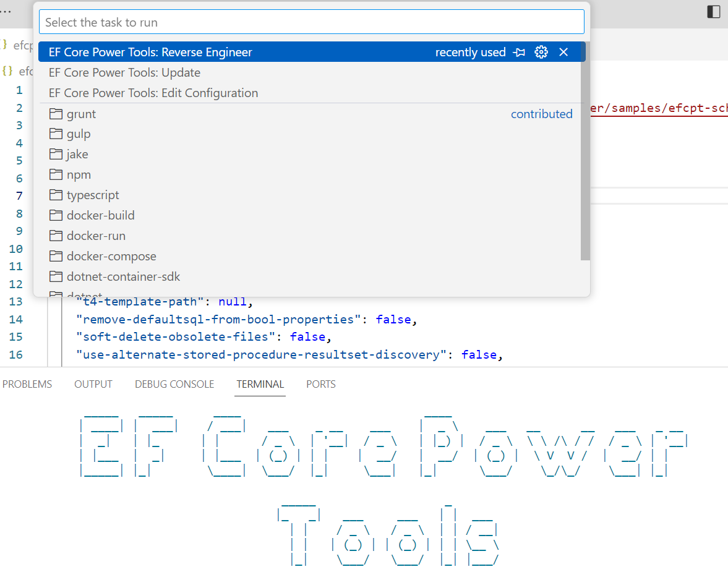Select the npm task label

pyautogui.click(x=79, y=175)
